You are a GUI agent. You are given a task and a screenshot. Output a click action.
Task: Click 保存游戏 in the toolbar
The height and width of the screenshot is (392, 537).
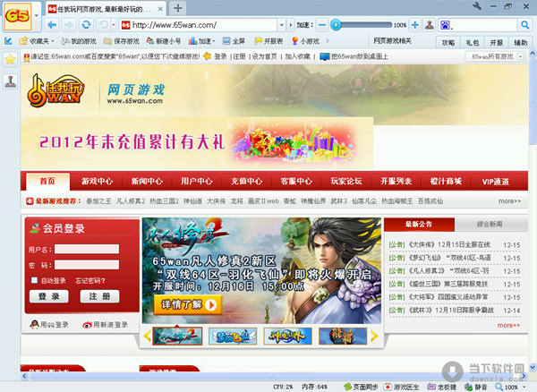pos(122,41)
